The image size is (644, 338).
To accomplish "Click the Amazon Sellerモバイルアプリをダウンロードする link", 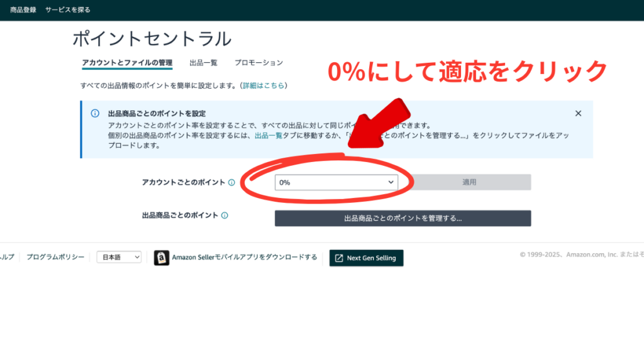I will click(244, 258).
